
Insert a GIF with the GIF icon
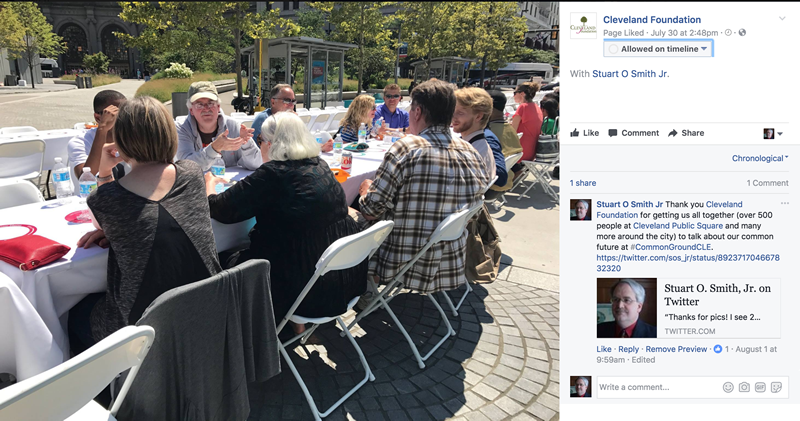(760, 387)
